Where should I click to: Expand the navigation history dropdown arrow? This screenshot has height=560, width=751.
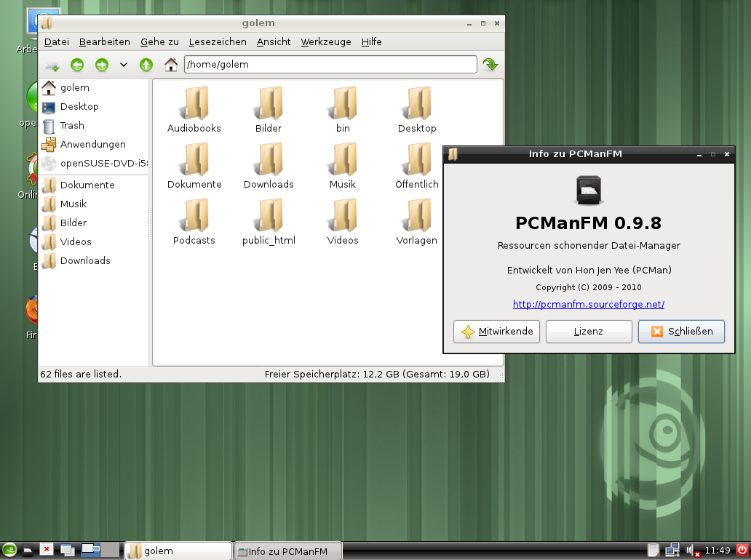122,65
